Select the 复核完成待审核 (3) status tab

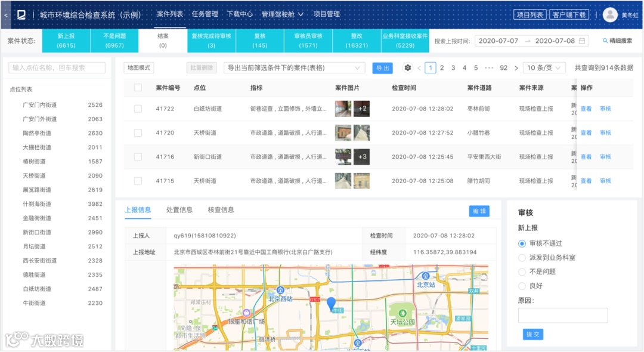212,41
